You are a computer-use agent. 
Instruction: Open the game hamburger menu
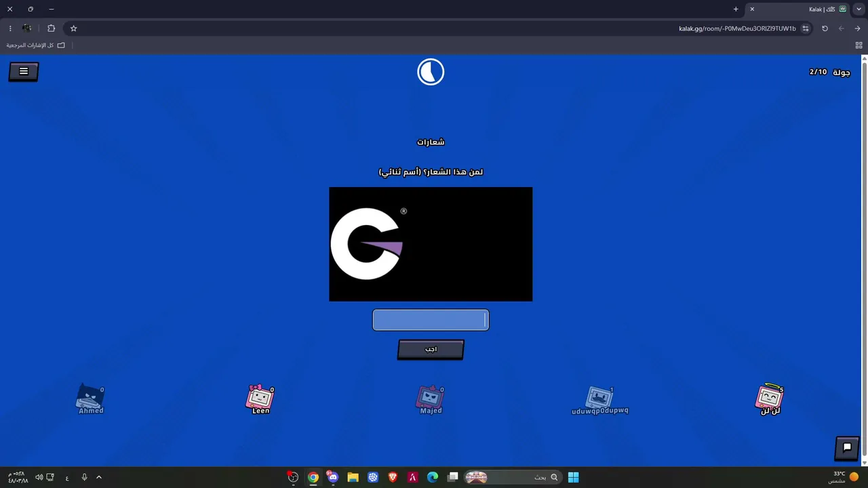coord(24,71)
